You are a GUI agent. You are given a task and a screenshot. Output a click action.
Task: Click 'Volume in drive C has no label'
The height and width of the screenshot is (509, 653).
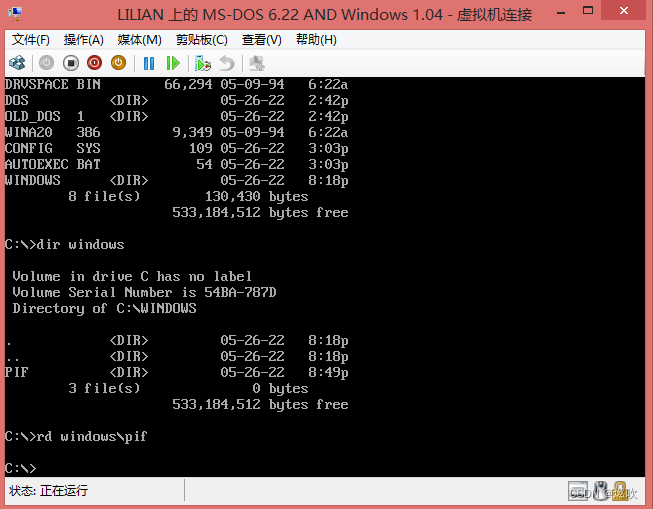coord(132,277)
